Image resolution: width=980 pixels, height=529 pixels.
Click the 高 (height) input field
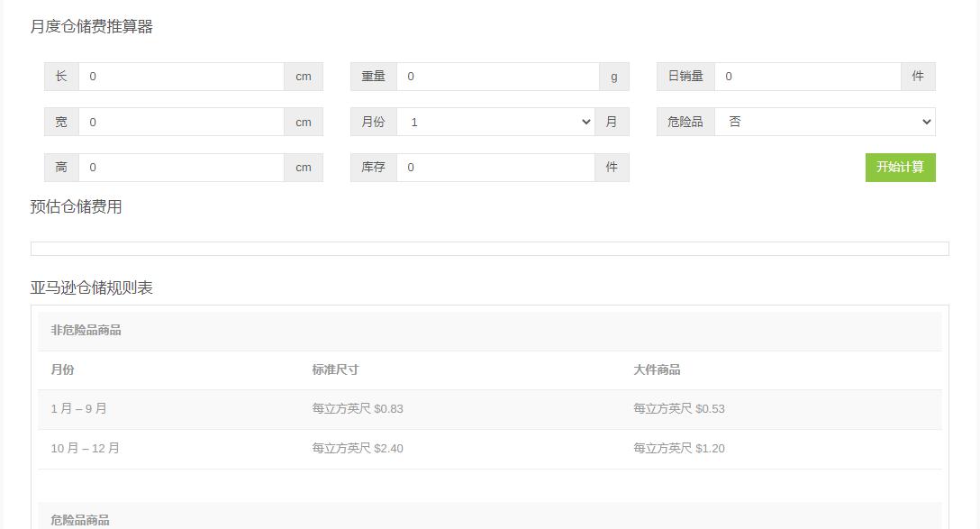(x=180, y=167)
